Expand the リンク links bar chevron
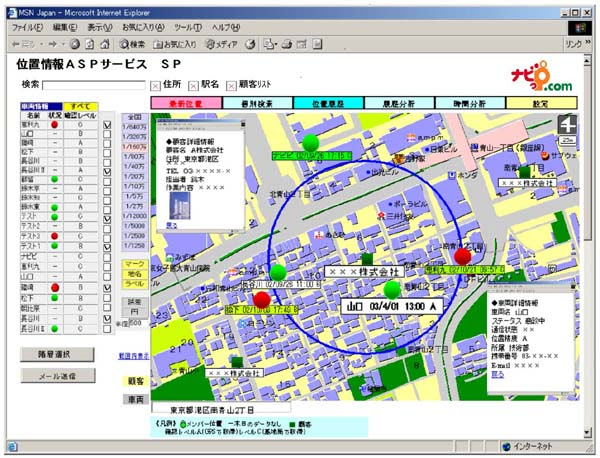The image size is (600, 458). pyautogui.click(x=587, y=43)
